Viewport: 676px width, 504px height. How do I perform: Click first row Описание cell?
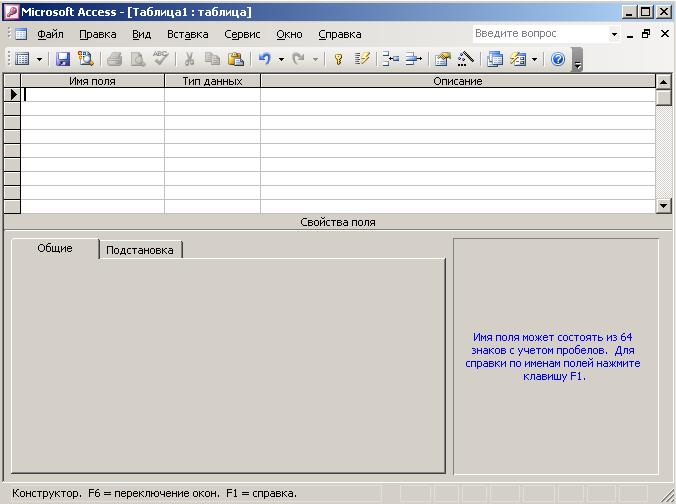pyautogui.click(x=457, y=94)
